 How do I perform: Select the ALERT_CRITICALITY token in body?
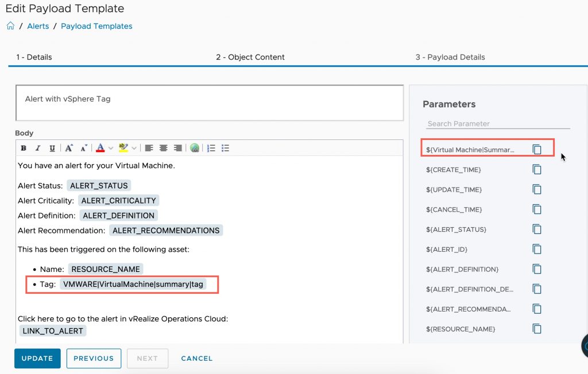tap(118, 201)
